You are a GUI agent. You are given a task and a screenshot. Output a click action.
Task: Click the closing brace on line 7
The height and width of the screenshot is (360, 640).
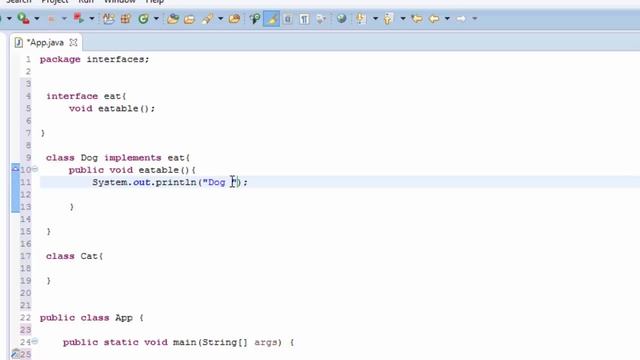click(x=43, y=133)
